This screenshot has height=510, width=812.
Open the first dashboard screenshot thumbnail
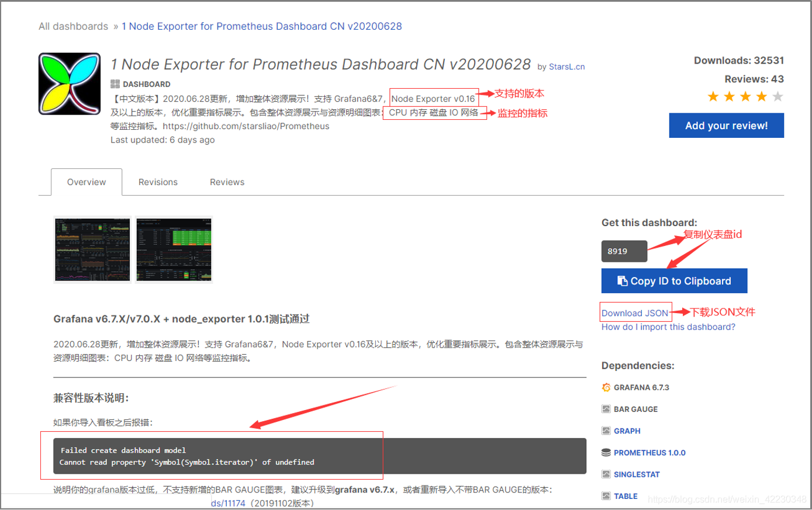click(x=92, y=249)
